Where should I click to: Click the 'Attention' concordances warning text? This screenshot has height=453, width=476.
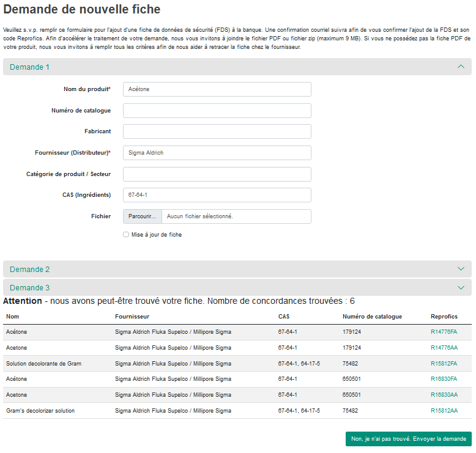click(x=179, y=301)
